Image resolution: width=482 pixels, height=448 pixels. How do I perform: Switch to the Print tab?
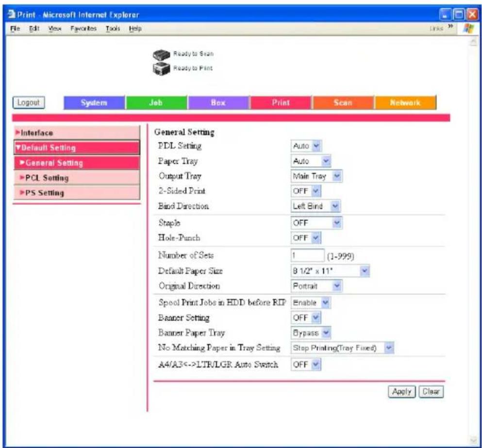point(281,103)
